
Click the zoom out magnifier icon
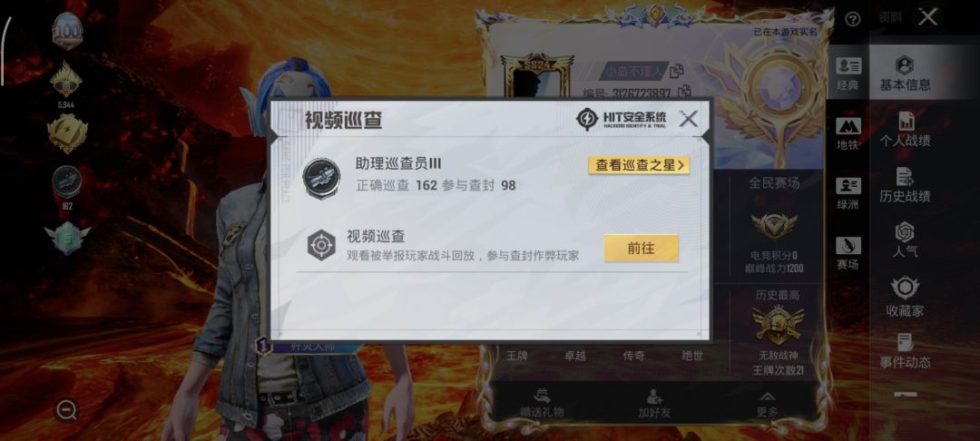pos(66,410)
